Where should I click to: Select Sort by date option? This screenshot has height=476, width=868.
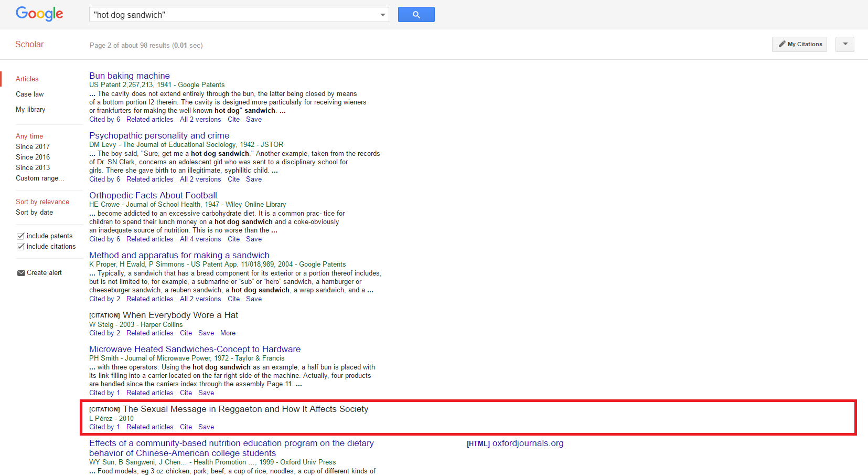34,213
